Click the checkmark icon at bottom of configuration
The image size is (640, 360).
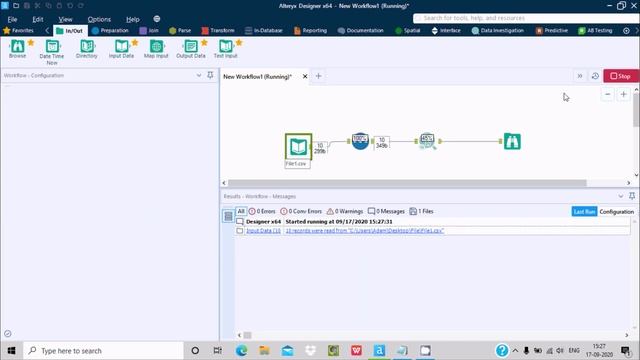pos(7,333)
